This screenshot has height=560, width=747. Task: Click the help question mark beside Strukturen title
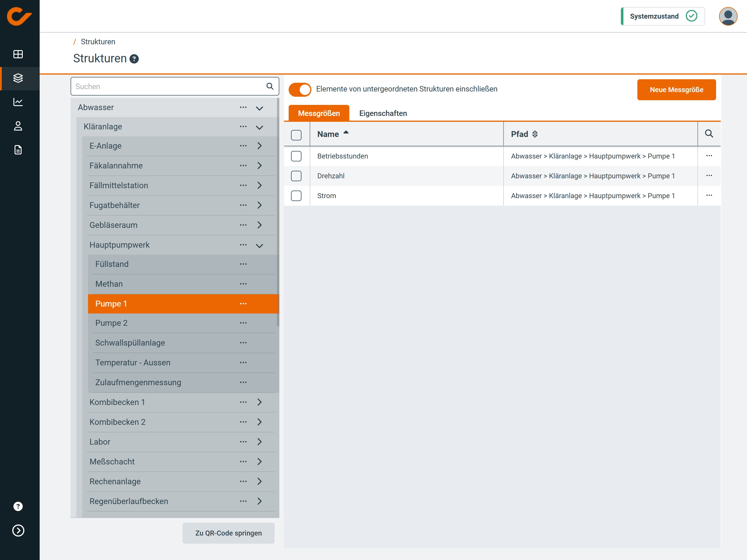134,59
